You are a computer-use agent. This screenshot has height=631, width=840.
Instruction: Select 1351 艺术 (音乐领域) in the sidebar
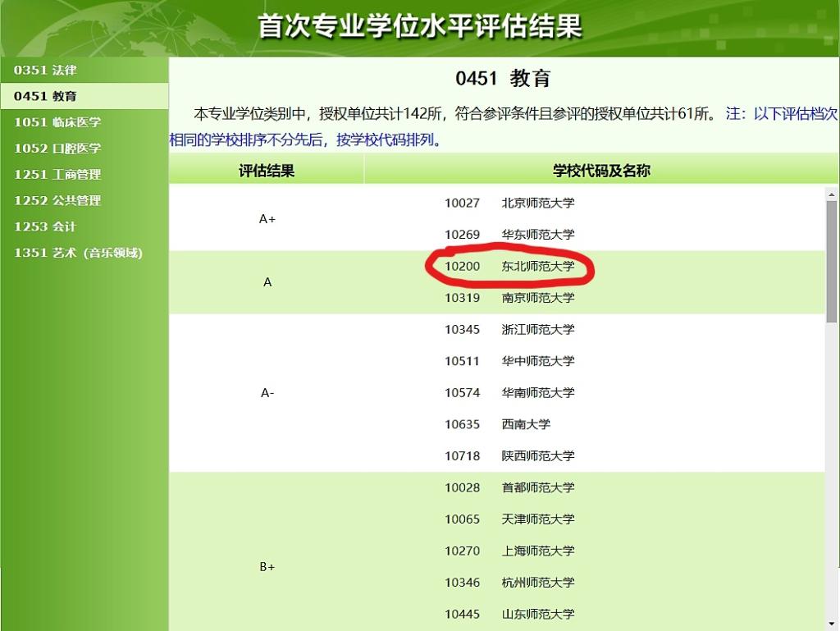click(x=78, y=253)
